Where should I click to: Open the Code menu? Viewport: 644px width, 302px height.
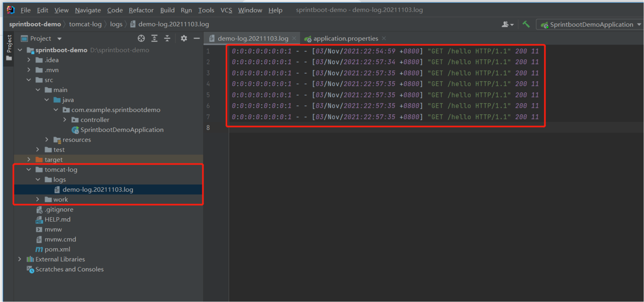click(x=115, y=10)
